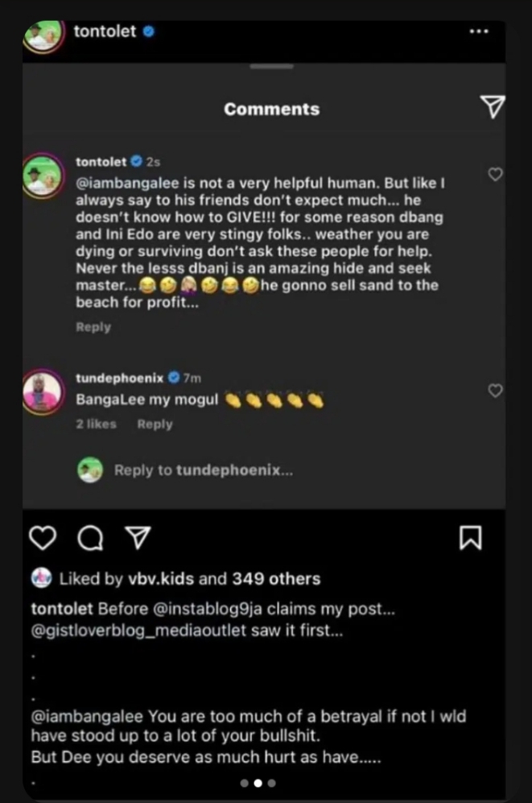View the tundephoenix profile avatar
Image resolution: width=532 pixels, height=803 pixels.
pyautogui.click(x=42, y=390)
